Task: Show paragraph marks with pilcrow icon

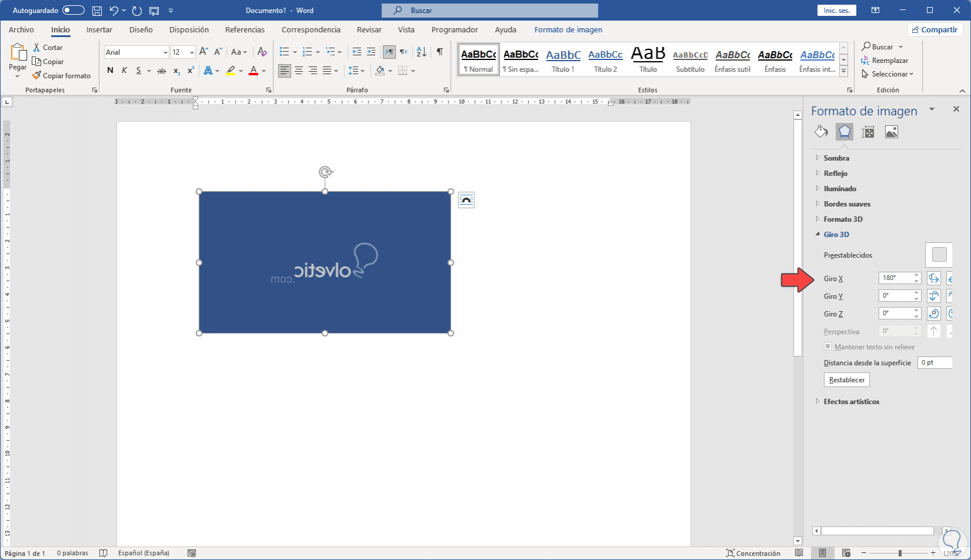Action: (440, 52)
